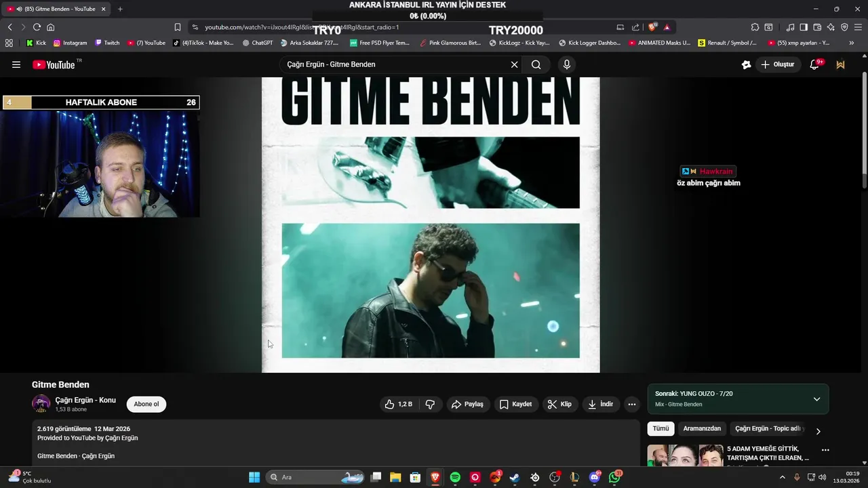The height and width of the screenshot is (488, 868).
Task: Clear the YouTube search box text
Action: [514, 64]
